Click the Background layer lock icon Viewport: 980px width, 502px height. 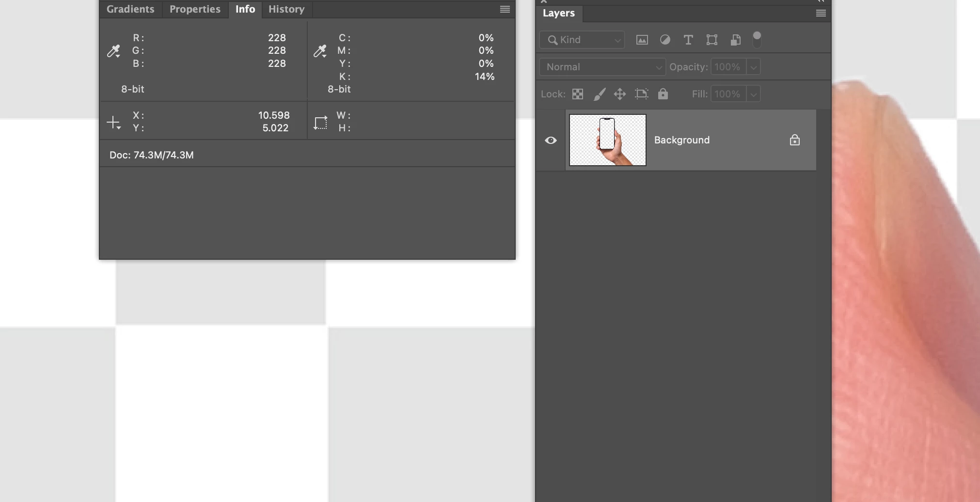click(794, 140)
